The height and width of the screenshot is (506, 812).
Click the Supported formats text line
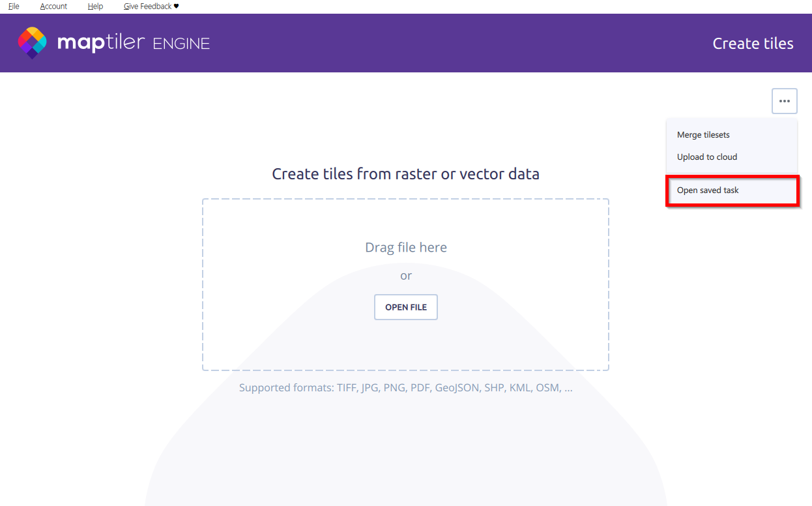pyautogui.click(x=405, y=388)
